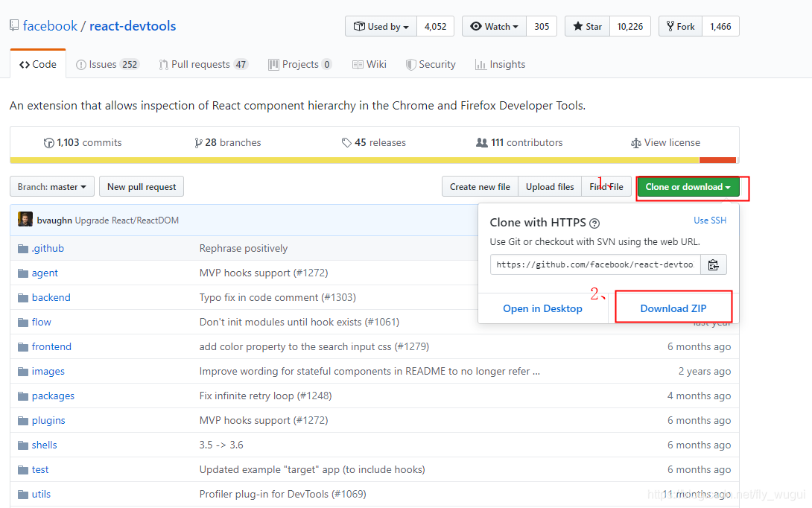This screenshot has width=812, height=508.
Task: Open the Watch dropdown
Action: pos(494,26)
